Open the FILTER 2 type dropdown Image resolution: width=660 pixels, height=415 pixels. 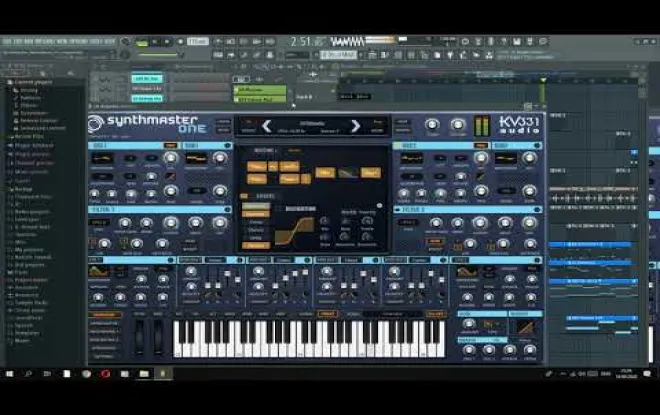(x=408, y=223)
